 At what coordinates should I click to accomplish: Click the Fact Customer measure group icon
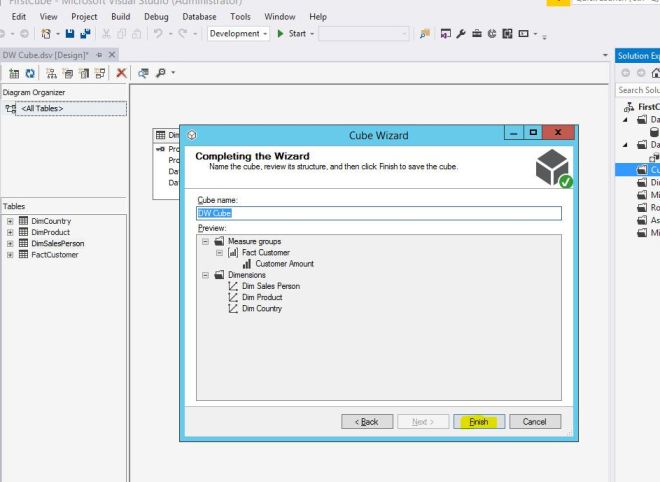click(231, 252)
